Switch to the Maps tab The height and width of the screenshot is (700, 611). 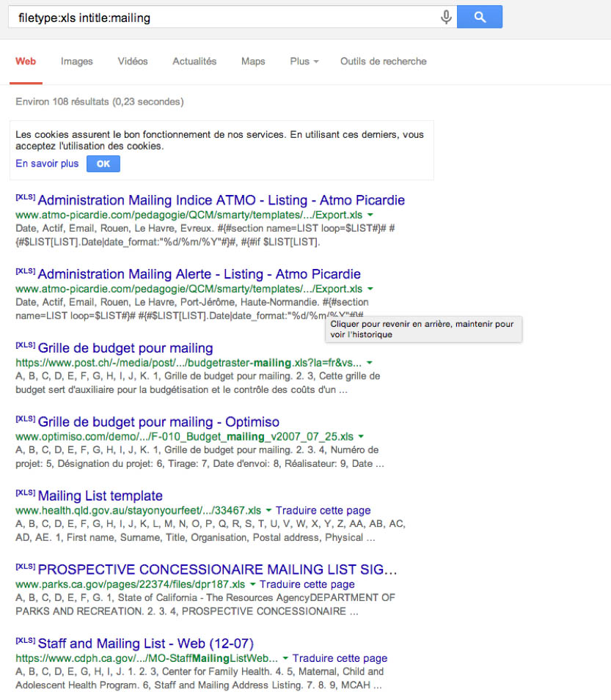click(x=253, y=61)
